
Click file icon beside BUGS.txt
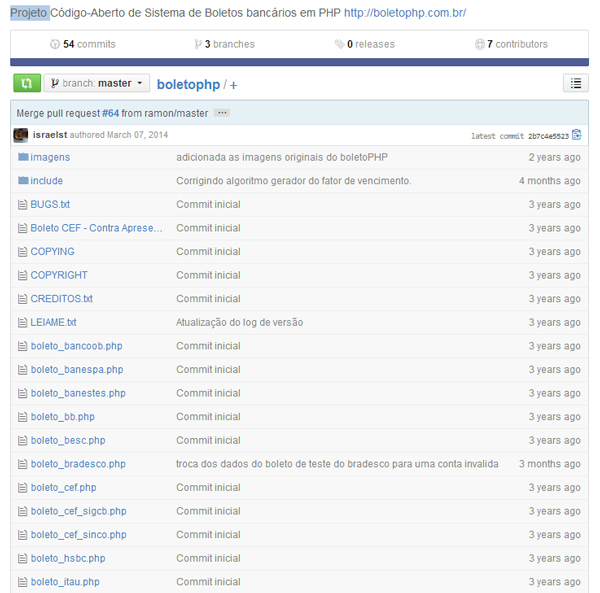[x=23, y=205]
